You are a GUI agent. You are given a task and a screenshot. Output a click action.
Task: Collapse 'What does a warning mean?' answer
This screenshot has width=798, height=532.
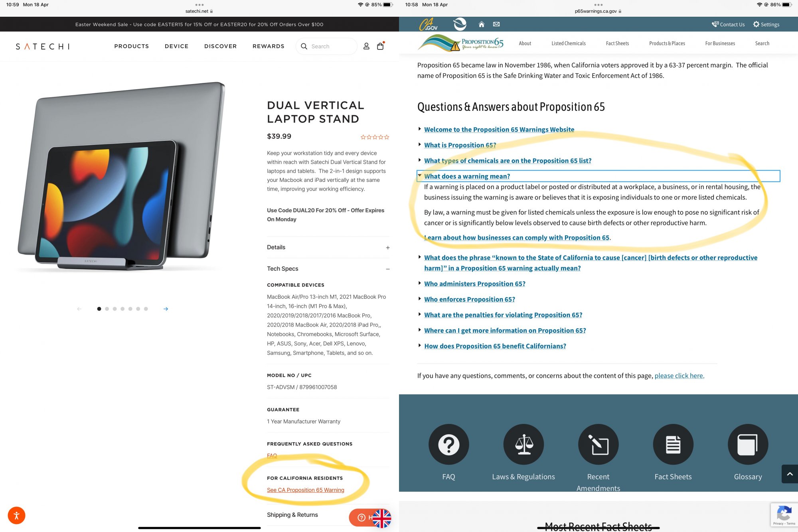click(x=467, y=176)
